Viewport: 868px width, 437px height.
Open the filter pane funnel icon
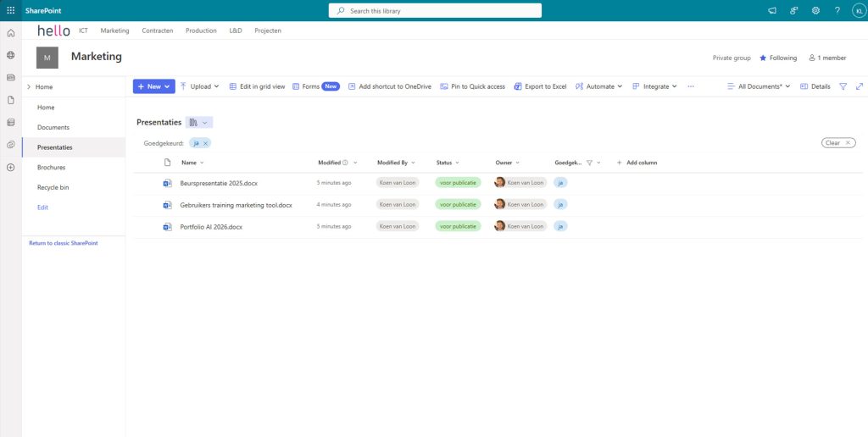pos(843,86)
